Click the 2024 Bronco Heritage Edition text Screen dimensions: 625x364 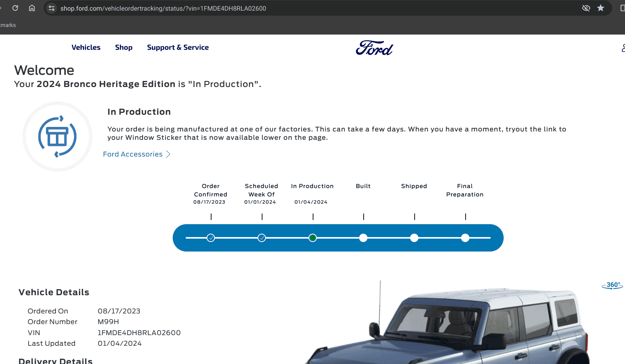point(106,84)
